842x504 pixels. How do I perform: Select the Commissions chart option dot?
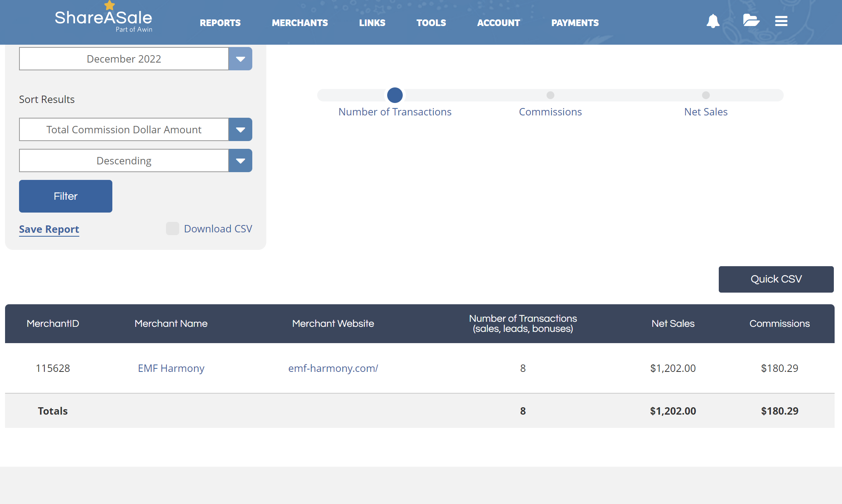pyautogui.click(x=550, y=95)
